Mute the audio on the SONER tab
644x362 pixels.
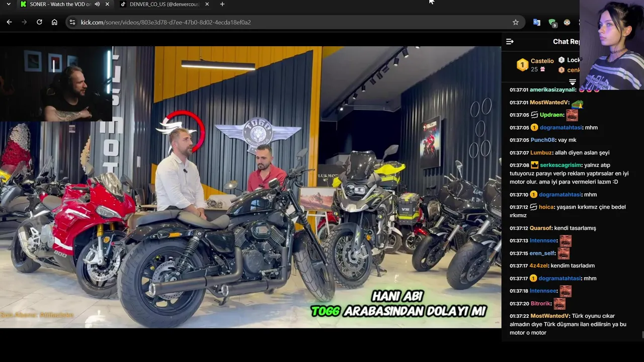97,4
